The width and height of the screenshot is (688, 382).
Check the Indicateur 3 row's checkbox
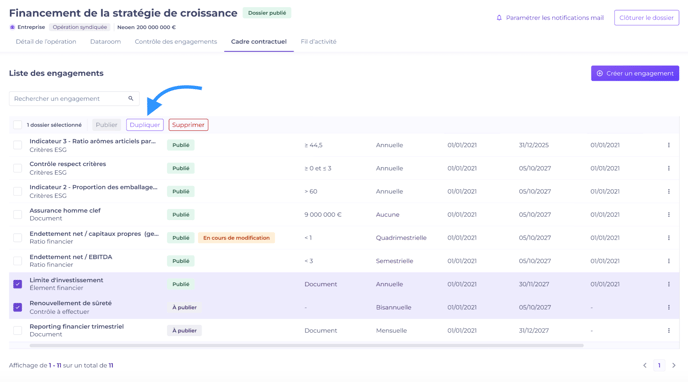[18, 145]
